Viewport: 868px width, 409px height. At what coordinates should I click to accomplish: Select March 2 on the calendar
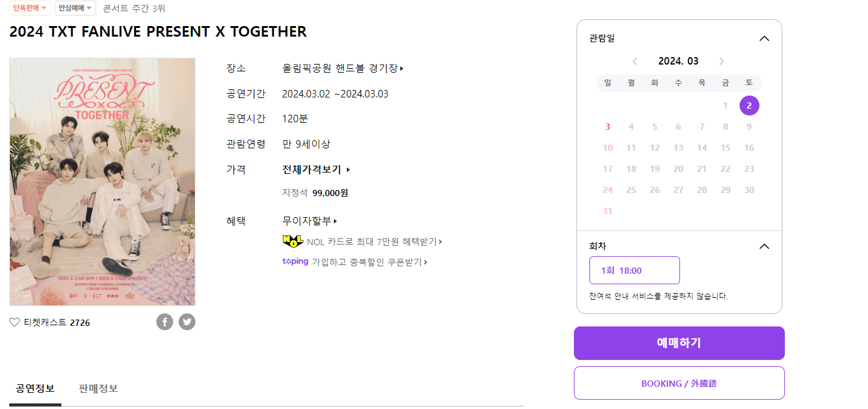click(749, 106)
